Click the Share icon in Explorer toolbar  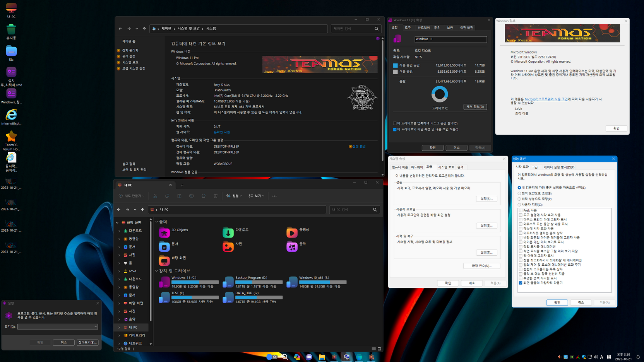[x=204, y=196]
